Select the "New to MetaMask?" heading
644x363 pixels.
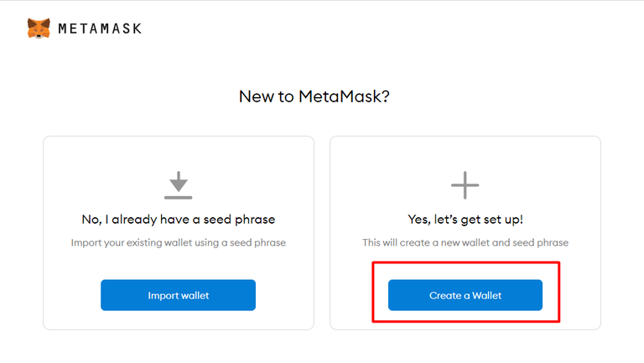(314, 96)
